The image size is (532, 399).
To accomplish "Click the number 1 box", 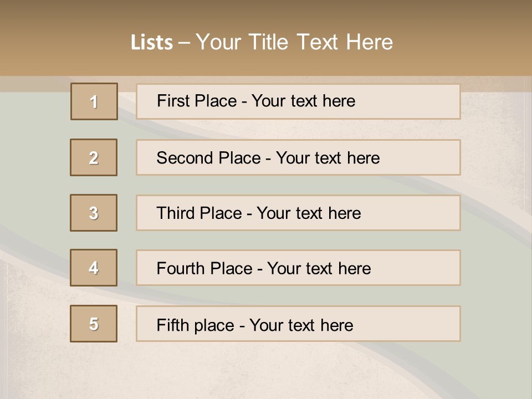I will [94, 101].
